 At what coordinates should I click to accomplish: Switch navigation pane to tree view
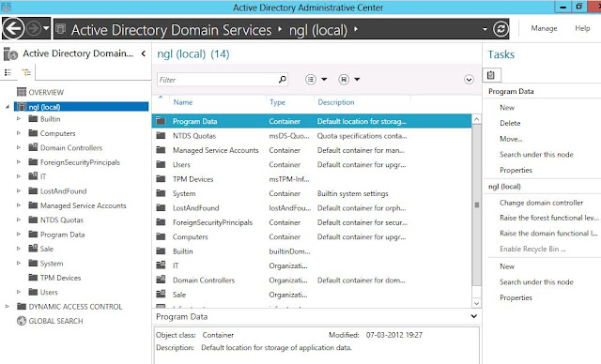click(26, 72)
